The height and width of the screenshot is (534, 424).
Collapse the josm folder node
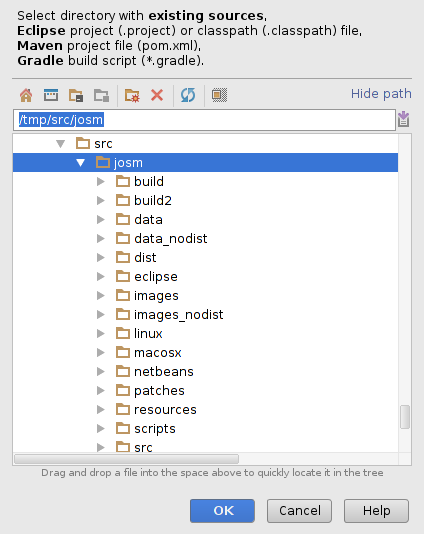pos(81,163)
